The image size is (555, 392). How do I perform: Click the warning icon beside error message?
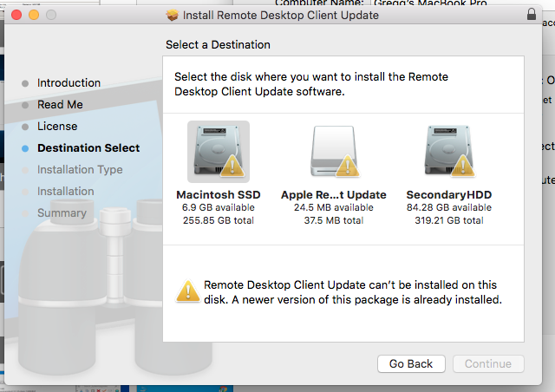click(x=187, y=291)
